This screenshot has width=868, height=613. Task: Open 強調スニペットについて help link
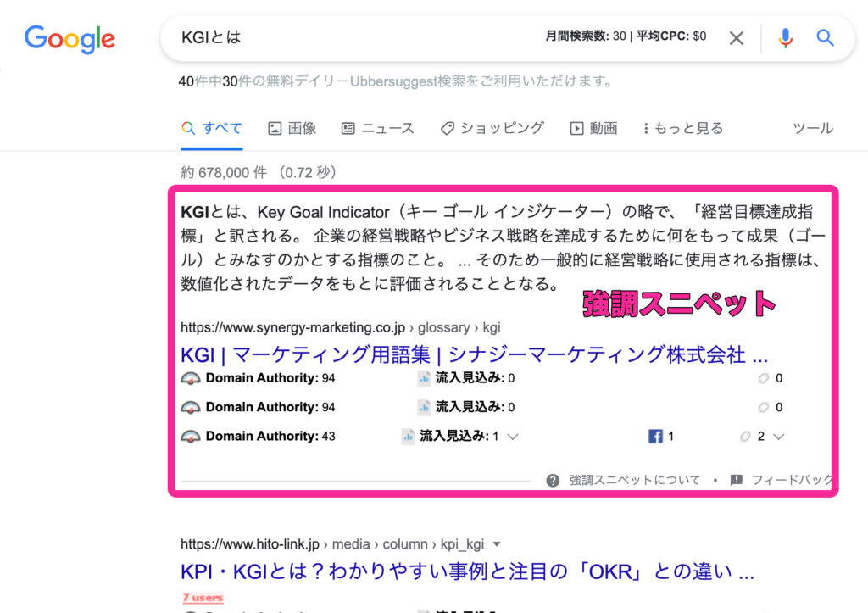[634, 480]
